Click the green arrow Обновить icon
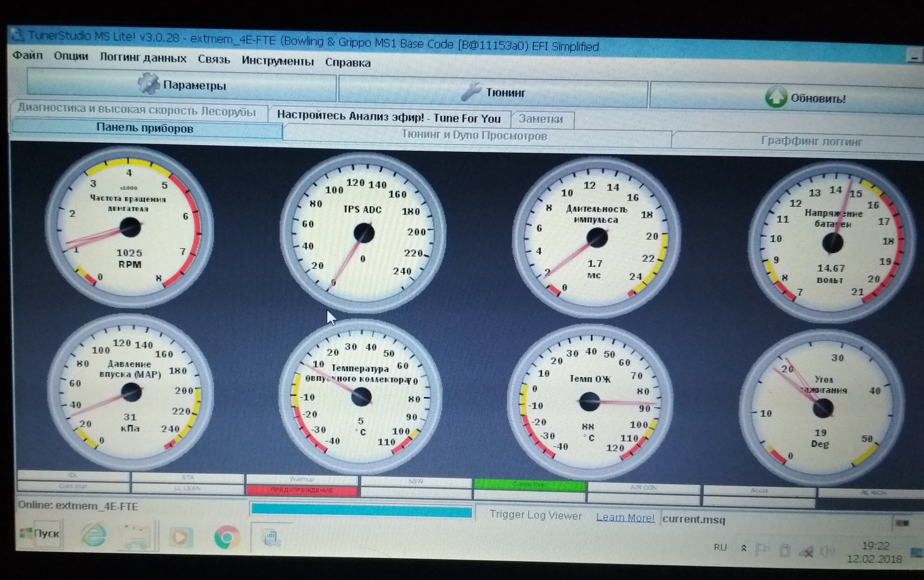 click(x=776, y=98)
